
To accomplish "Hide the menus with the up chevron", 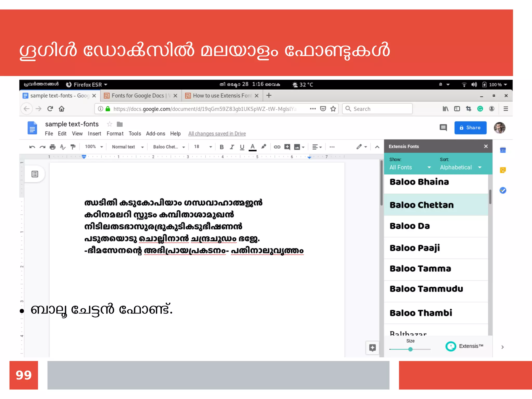I will (377, 147).
